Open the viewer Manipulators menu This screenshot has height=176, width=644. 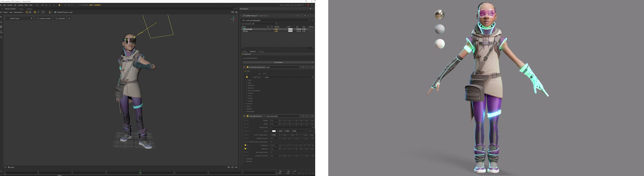18,12
